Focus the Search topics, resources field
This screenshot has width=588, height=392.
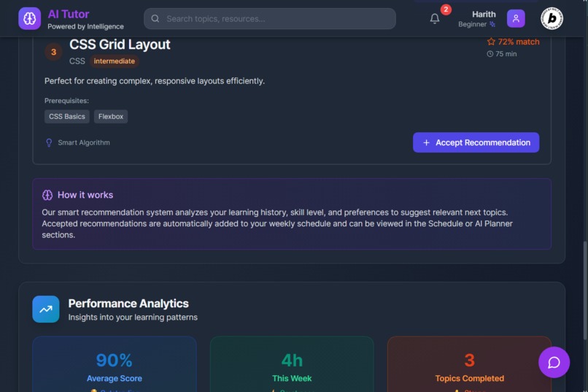point(270,18)
